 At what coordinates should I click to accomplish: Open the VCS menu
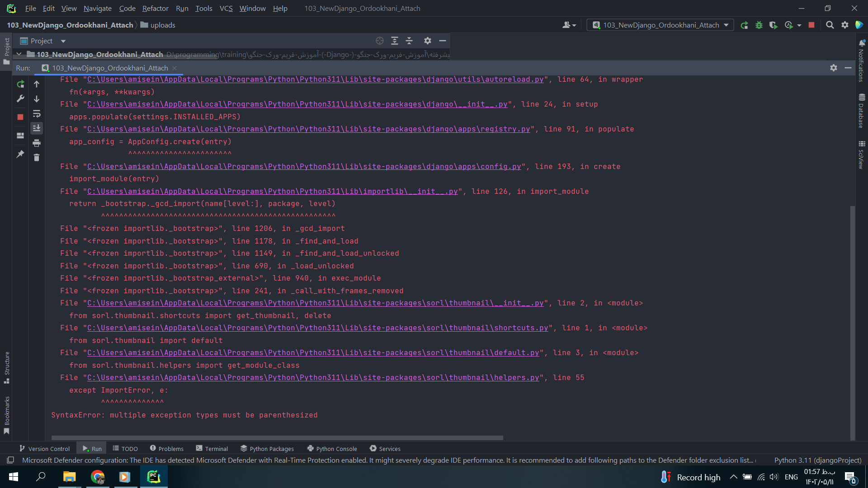pyautogui.click(x=226, y=8)
